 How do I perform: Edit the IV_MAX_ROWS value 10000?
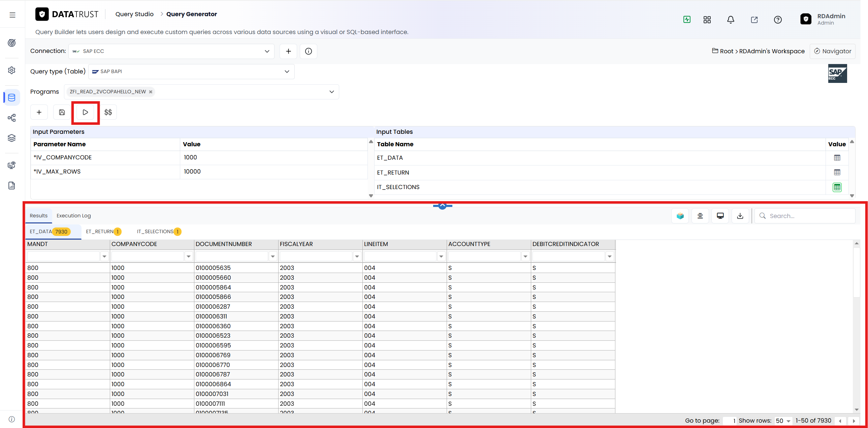coord(274,172)
